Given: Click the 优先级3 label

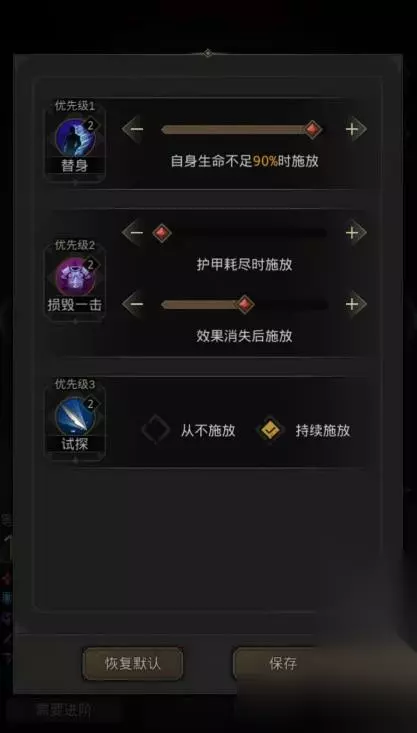Looking at the screenshot, I should pyautogui.click(x=75, y=385).
